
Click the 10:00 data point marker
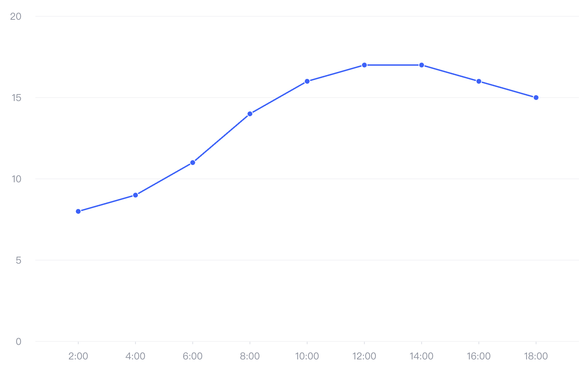pos(307,81)
